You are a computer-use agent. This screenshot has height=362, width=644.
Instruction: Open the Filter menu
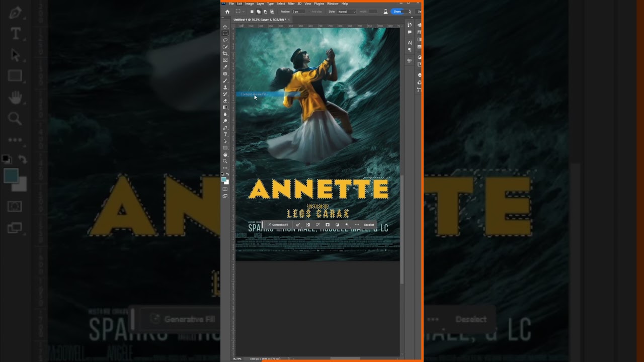[x=291, y=4]
